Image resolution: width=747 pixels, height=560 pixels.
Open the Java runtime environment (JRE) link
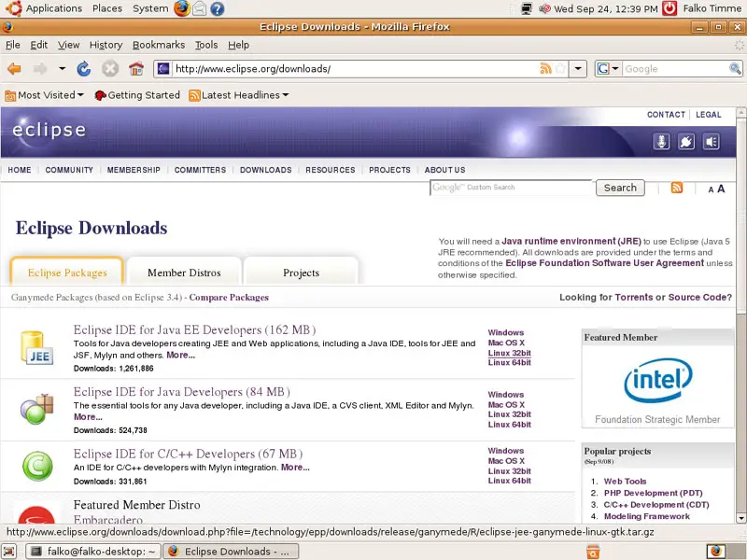pos(571,241)
